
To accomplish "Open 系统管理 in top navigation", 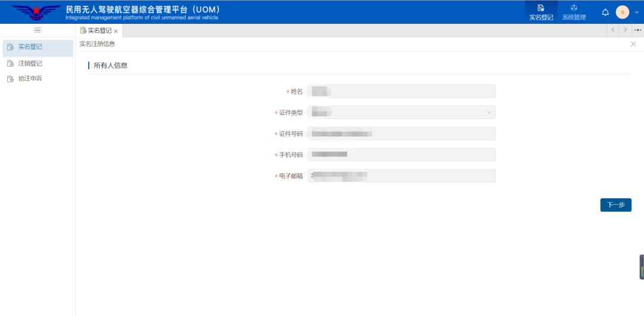I will (x=574, y=12).
